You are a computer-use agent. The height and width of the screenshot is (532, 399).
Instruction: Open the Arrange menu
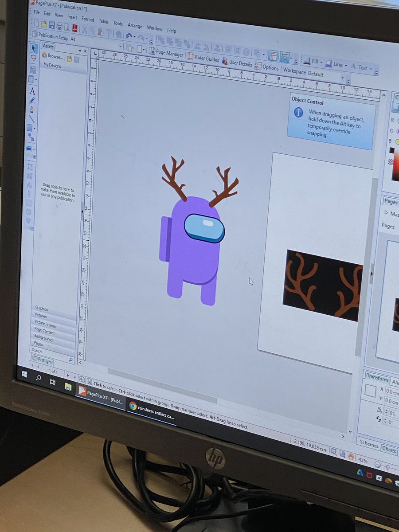pyautogui.click(x=135, y=25)
